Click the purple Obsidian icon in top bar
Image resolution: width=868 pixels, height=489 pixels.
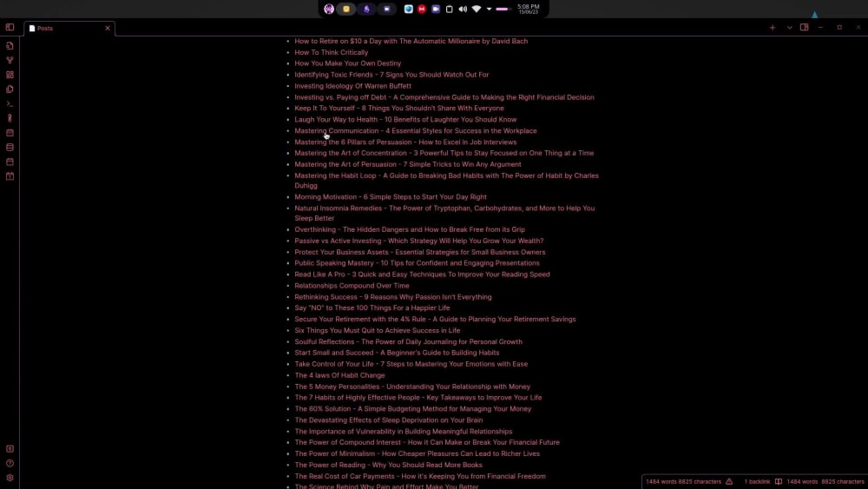[x=366, y=9]
